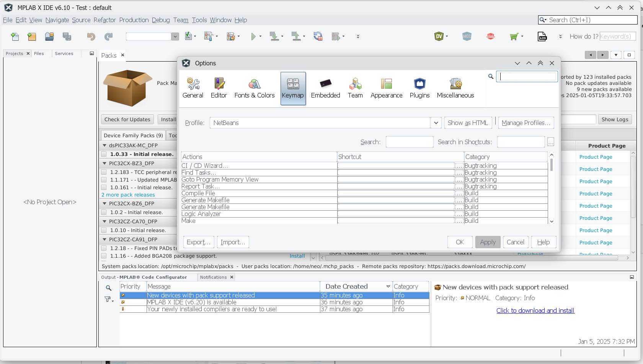
Task: Click the green Run Project play icon
Action: coord(253,36)
